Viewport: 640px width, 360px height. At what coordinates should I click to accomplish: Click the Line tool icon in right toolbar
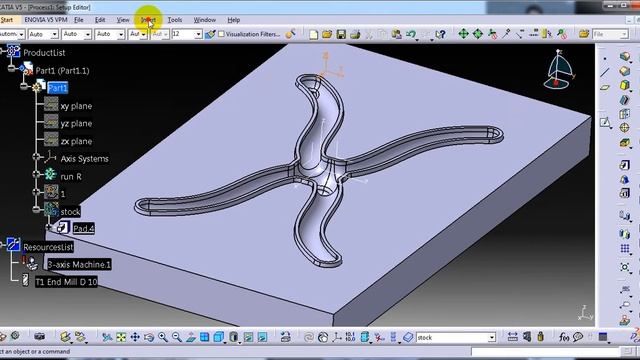point(605,73)
